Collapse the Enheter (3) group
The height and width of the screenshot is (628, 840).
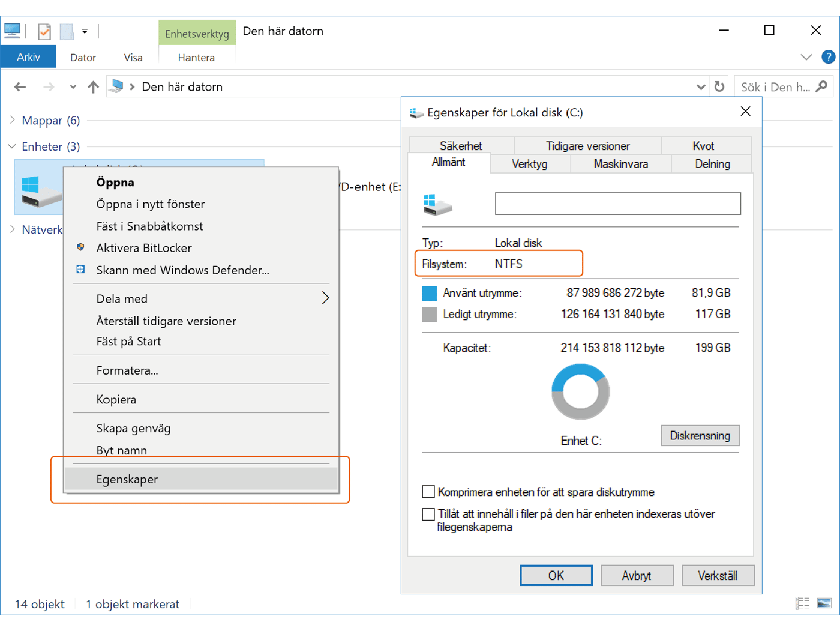coord(13,146)
